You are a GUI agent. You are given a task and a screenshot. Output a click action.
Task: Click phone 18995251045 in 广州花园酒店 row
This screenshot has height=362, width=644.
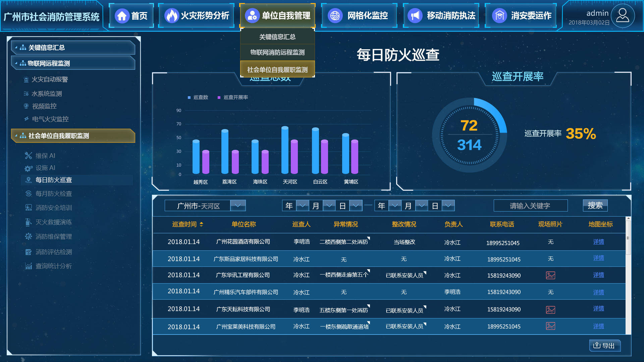tap(503, 243)
